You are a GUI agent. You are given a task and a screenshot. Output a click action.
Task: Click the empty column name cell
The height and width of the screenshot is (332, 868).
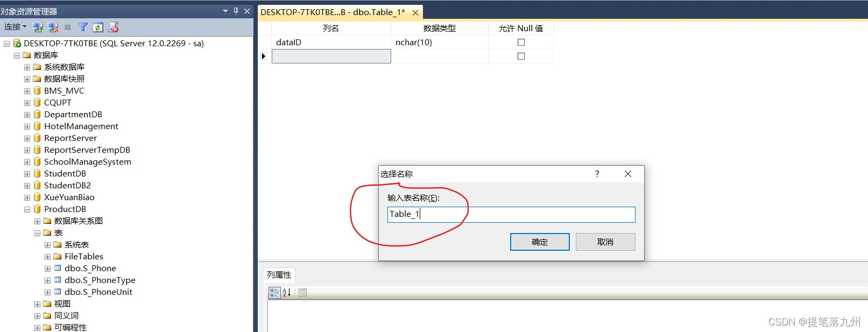[x=331, y=56]
